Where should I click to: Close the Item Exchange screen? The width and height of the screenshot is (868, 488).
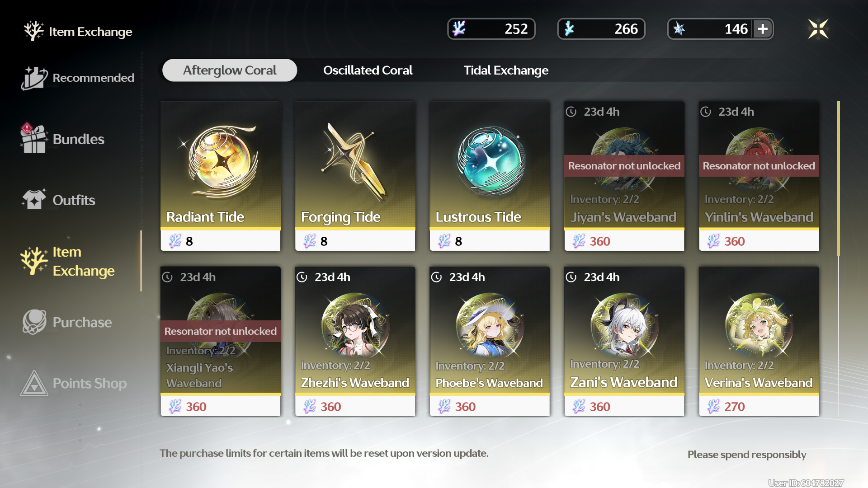818,29
